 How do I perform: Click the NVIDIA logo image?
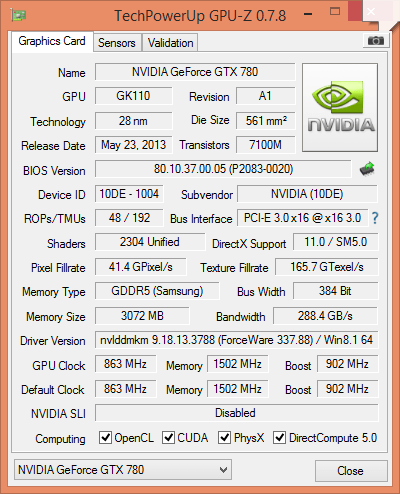tap(340, 108)
